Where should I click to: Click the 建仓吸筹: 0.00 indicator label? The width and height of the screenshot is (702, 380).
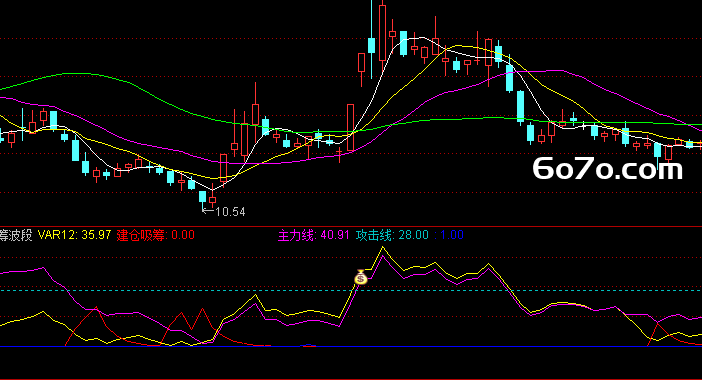point(155,235)
